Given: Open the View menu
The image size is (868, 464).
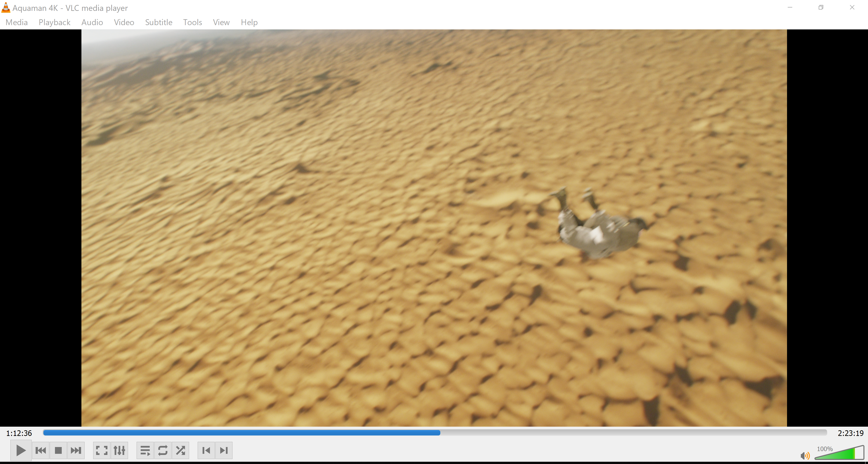Looking at the screenshot, I should (221, 22).
